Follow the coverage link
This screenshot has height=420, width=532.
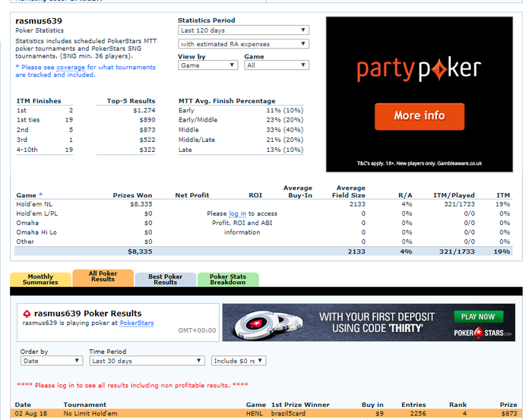(71, 67)
